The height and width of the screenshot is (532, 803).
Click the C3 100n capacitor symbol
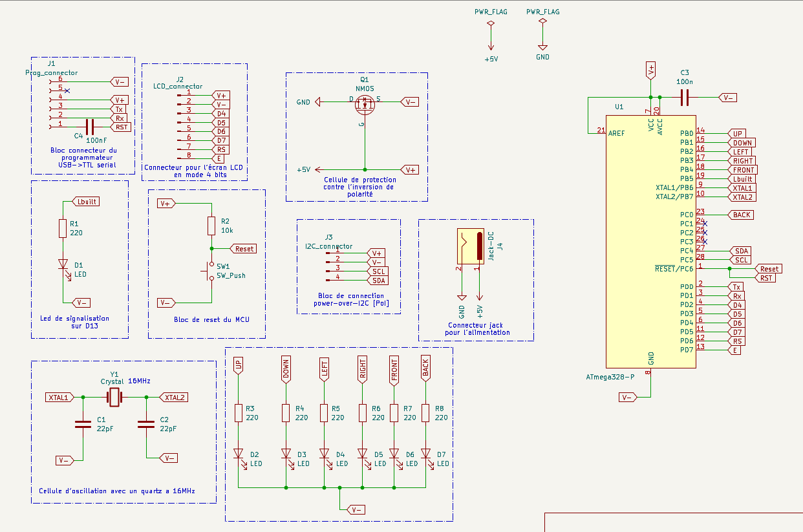point(685,98)
